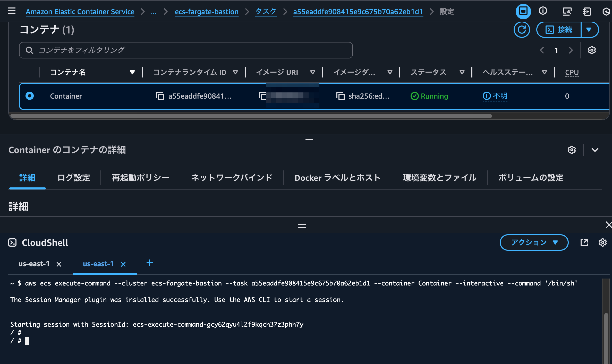Click the CloudShell terminal logo icon

point(12,242)
